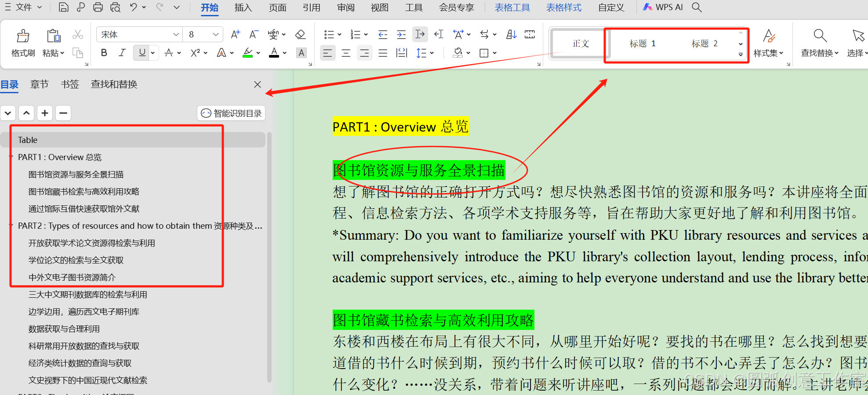
Task: Toggle align left paragraph button
Action: [x=327, y=53]
